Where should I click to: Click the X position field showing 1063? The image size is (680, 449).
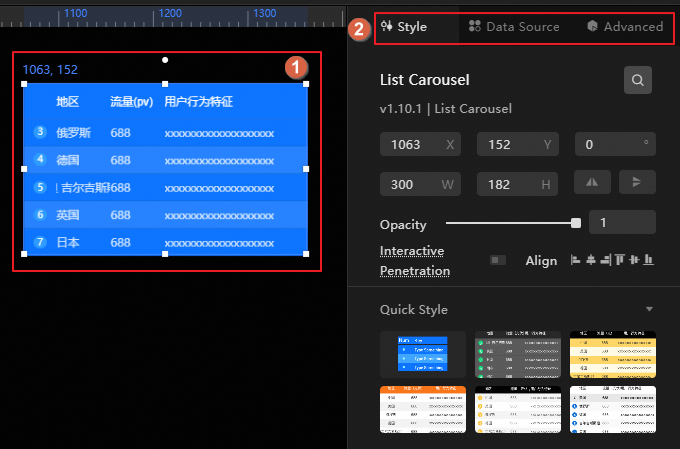[420, 144]
